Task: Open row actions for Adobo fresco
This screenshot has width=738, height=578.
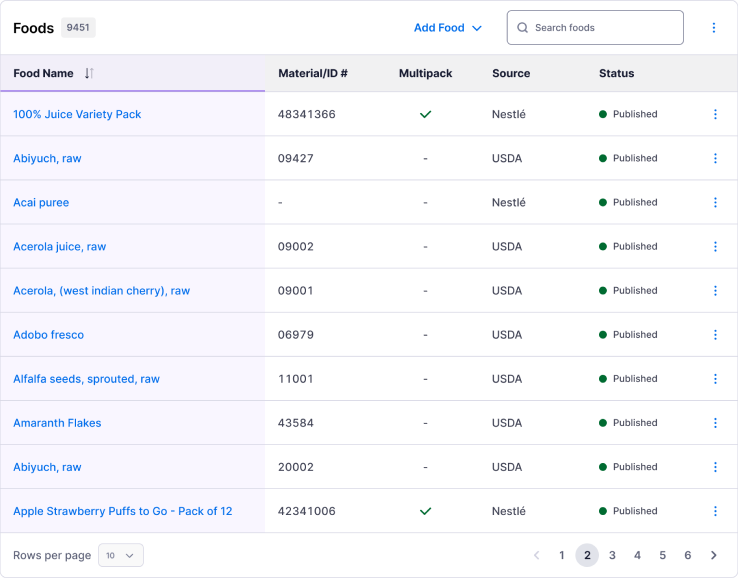Action: click(x=715, y=335)
